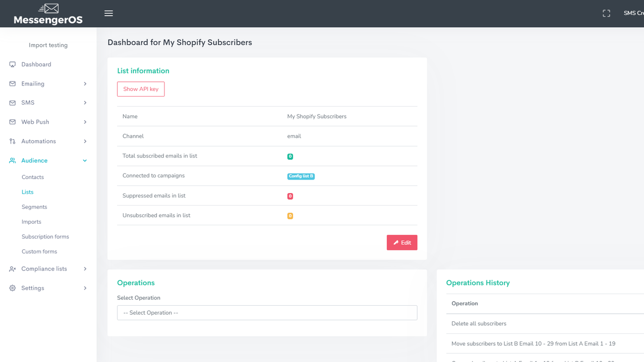The height and width of the screenshot is (362, 644).
Task: Click the Web Push envelope icon
Action: (x=13, y=122)
